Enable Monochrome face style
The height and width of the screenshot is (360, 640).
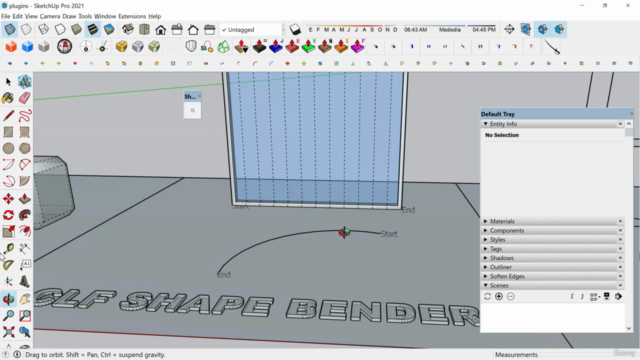(109, 29)
